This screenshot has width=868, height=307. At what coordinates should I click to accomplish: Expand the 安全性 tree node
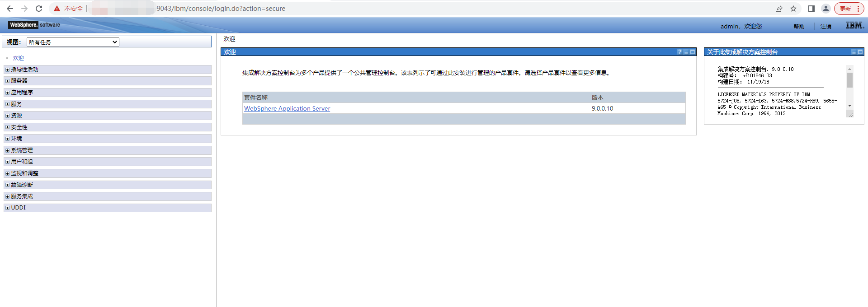pyautogui.click(x=7, y=127)
